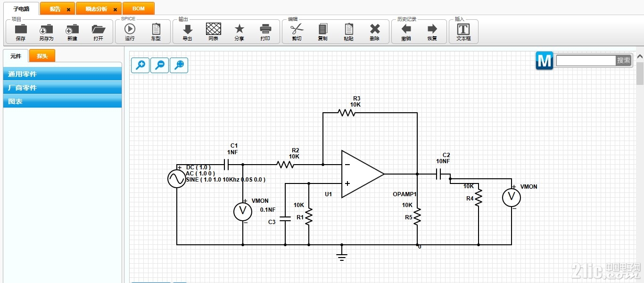Select resistor R4 symbol
This screenshot has height=283, width=644.
tap(479, 198)
